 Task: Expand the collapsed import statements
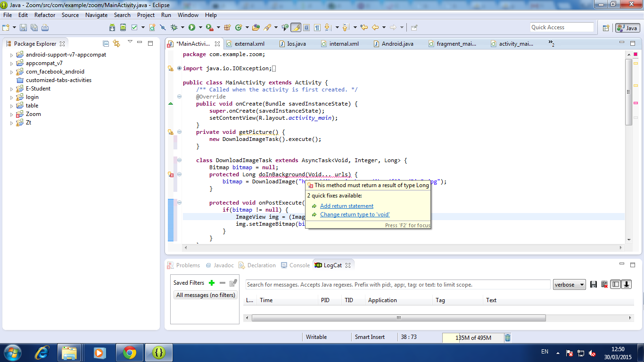click(x=179, y=68)
